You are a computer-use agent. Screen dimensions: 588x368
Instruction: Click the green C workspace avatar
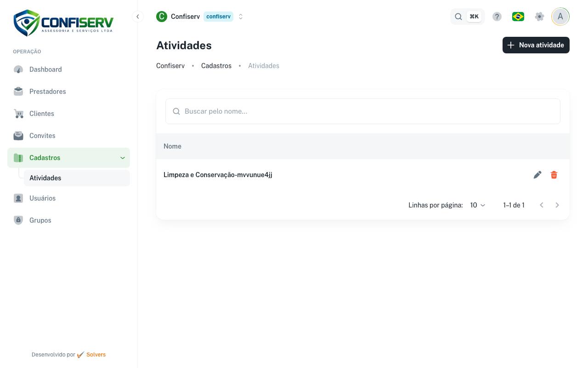pyautogui.click(x=162, y=17)
